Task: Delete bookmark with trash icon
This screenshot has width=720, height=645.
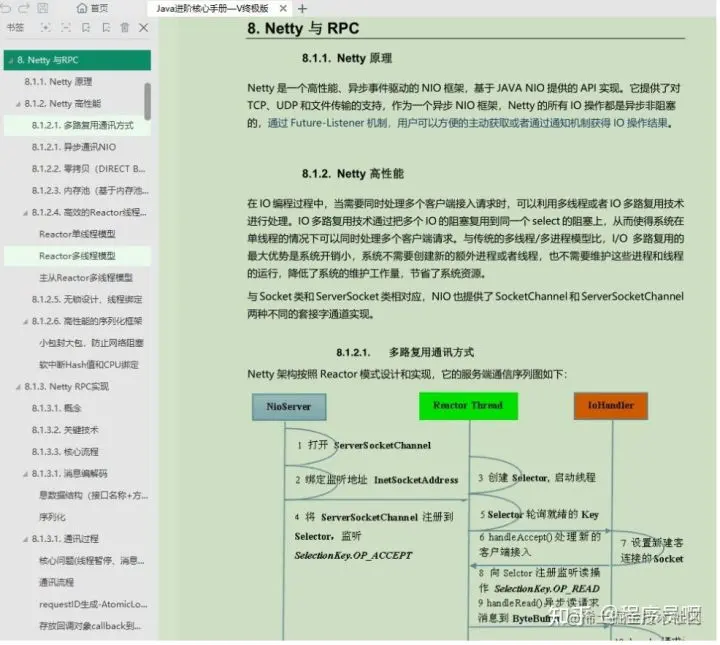Action: point(124,28)
